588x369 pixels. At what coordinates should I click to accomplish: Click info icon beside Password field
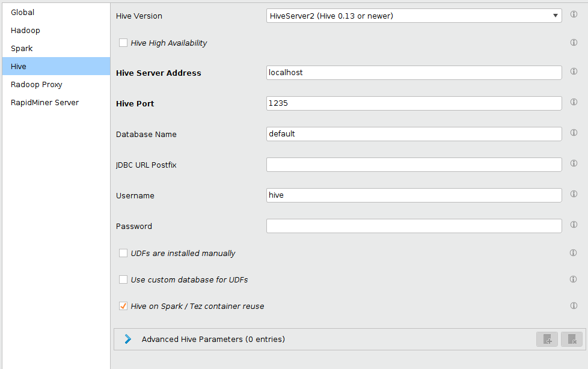574,225
